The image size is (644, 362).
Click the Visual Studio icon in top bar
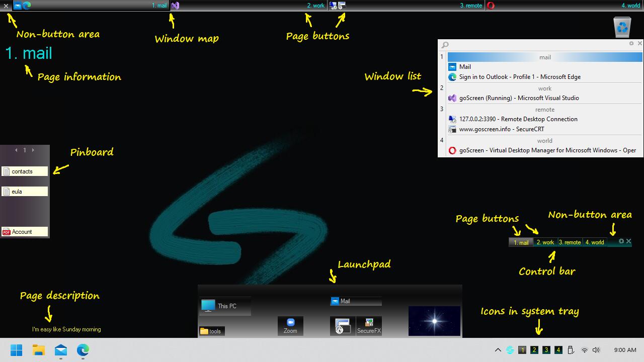[175, 6]
